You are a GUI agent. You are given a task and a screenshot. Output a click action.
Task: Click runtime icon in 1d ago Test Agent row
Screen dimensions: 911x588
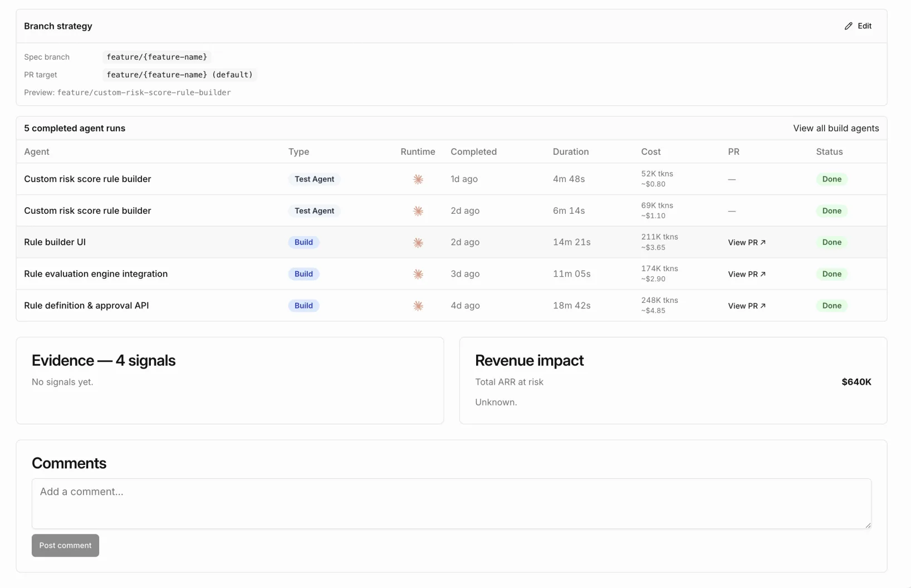click(418, 179)
